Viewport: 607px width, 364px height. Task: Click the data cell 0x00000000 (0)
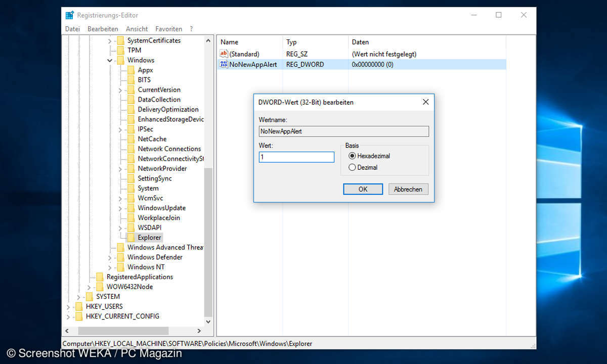coord(372,64)
